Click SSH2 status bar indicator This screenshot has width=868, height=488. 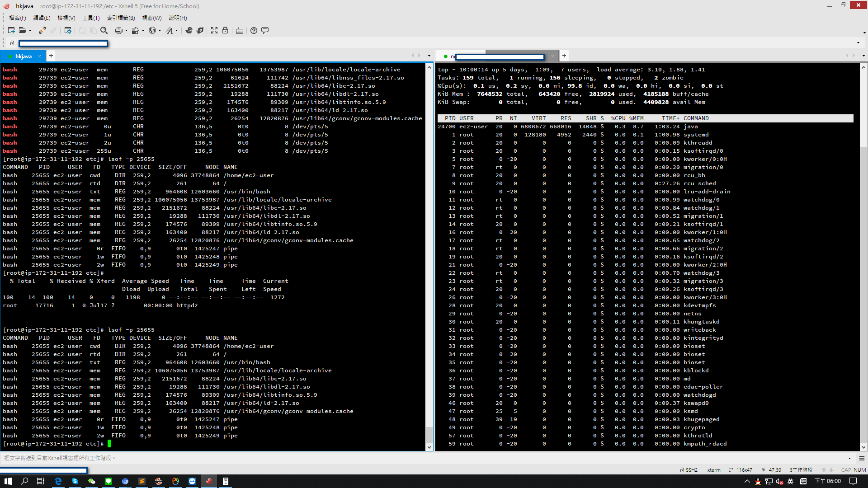tap(689, 470)
